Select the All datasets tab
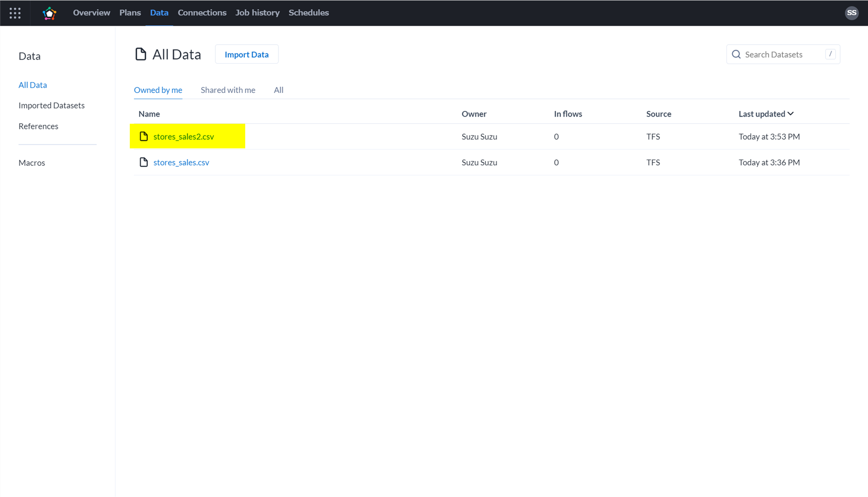 [279, 90]
